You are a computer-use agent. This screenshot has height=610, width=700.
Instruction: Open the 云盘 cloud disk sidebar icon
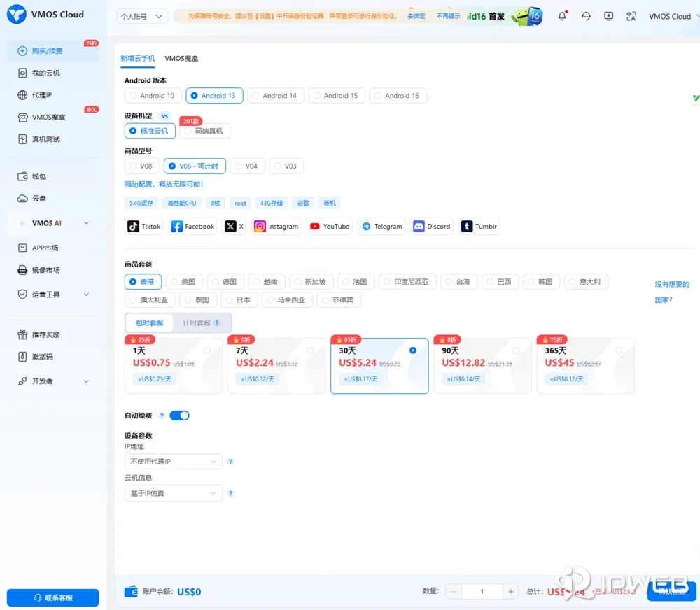click(23, 199)
